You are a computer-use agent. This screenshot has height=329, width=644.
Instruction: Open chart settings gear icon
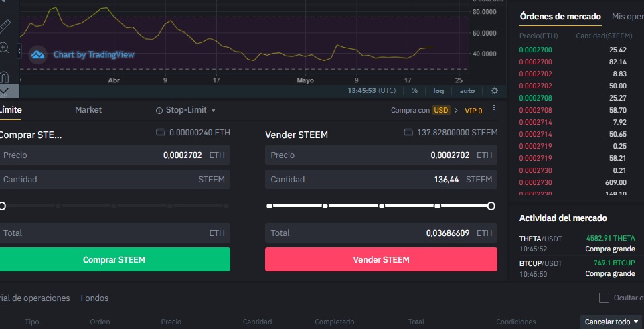(495, 91)
